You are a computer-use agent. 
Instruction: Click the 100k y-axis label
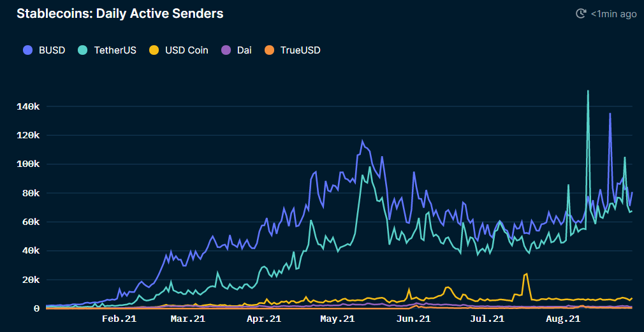(28, 164)
